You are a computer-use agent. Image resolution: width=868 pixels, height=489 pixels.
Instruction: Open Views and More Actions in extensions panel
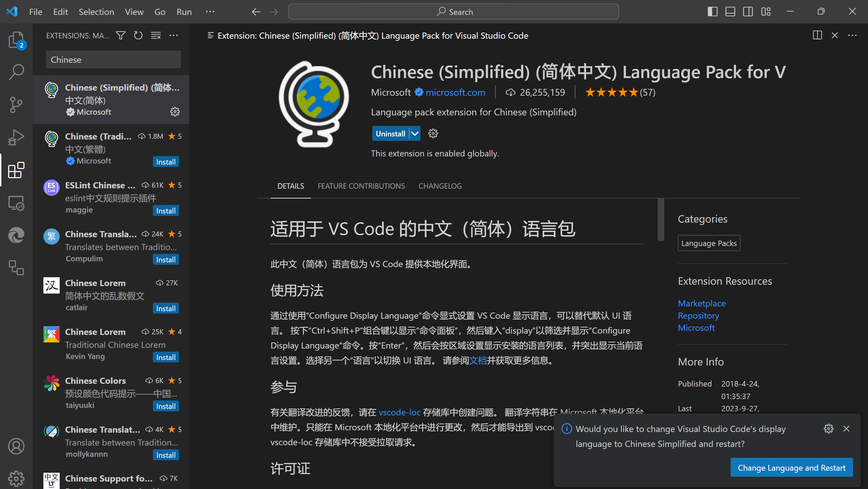tap(174, 35)
